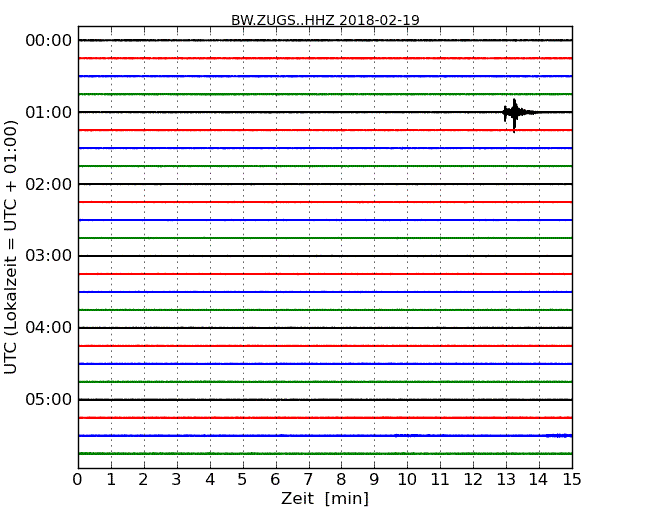Click x-axis tick label 4

(x=210, y=479)
